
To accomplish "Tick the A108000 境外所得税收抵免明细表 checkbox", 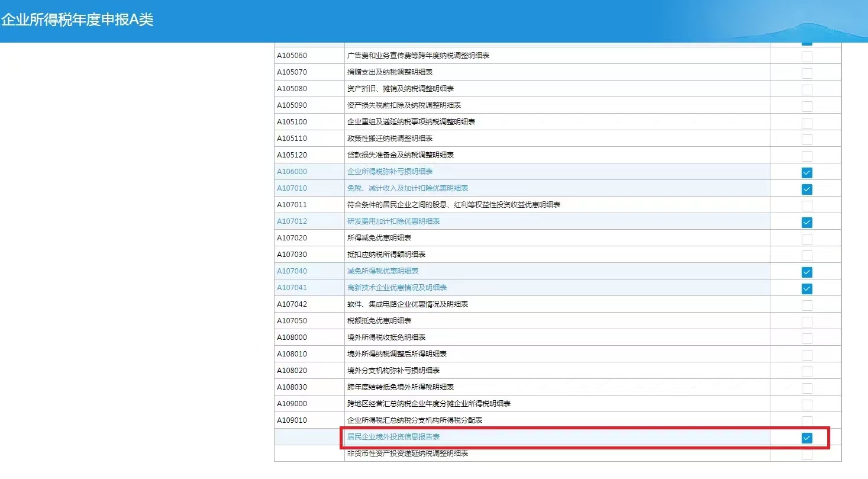I will 806,339.
